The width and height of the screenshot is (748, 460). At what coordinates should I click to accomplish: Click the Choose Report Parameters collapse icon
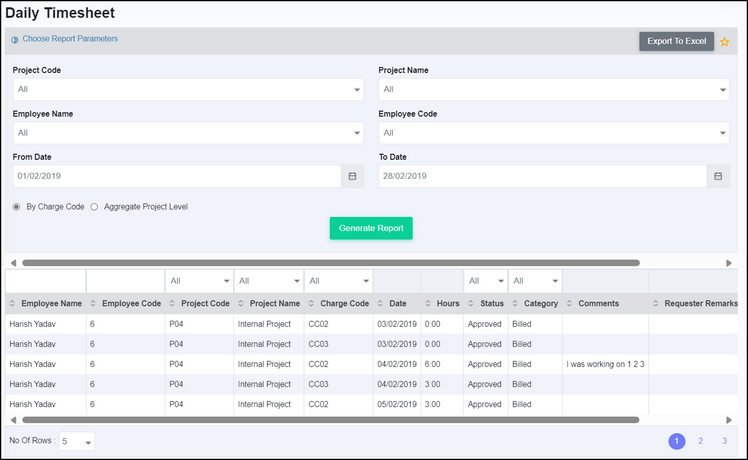click(x=14, y=40)
